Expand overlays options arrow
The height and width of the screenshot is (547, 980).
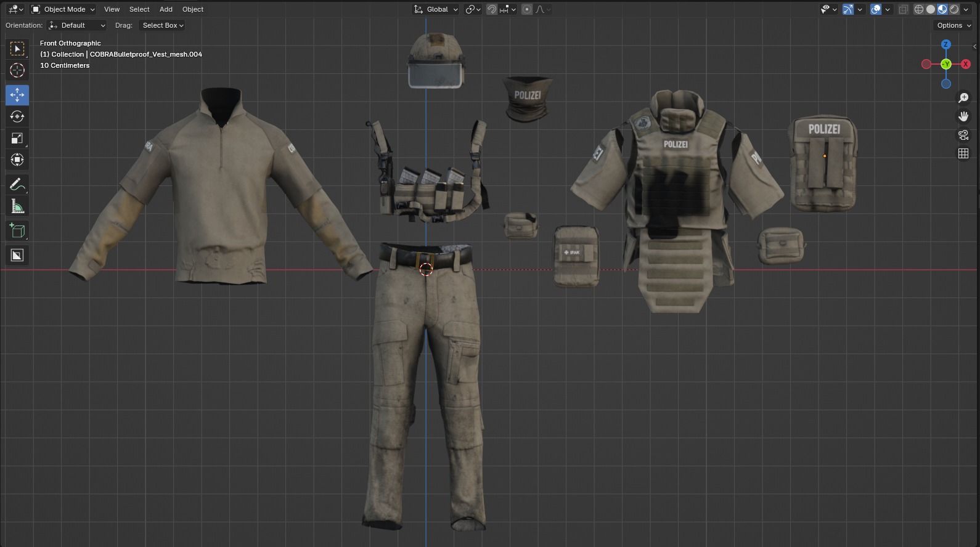coord(888,9)
